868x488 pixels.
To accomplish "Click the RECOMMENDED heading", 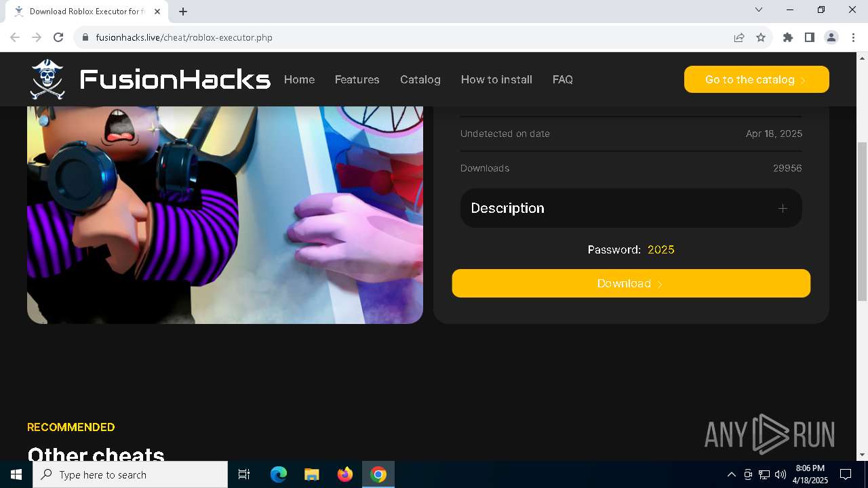I will click(71, 427).
